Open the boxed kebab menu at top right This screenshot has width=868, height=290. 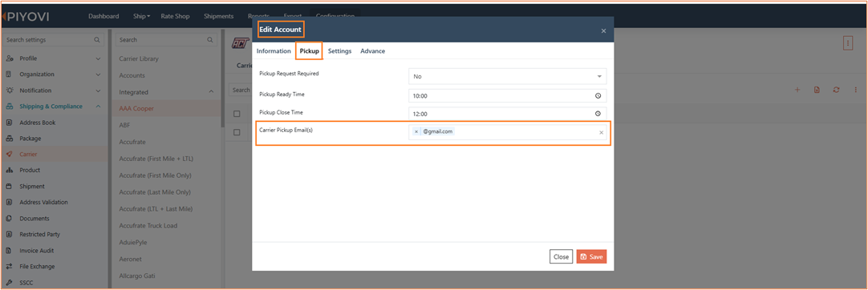click(847, 43)
